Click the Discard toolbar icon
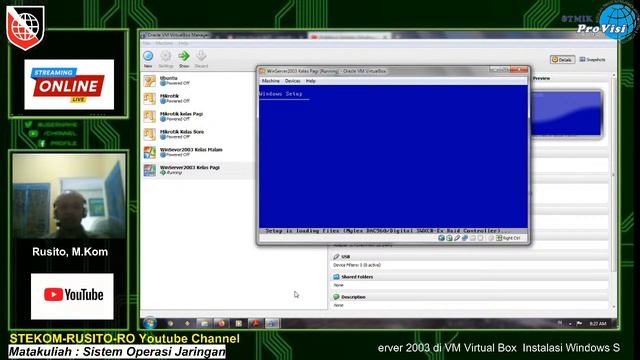The image size is (640, 360). tap(201, 59)
